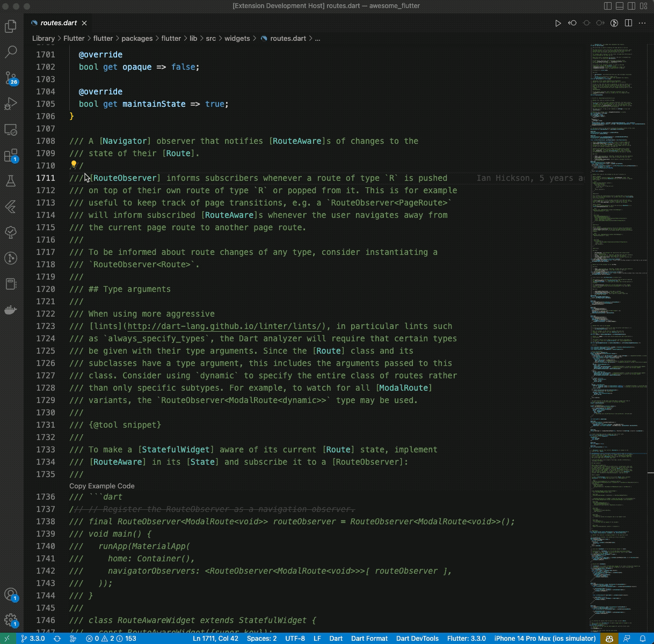This screenshot has height=644, width=654.
Task: Expand the packages breadcrumb
Action: pos(137,38)
